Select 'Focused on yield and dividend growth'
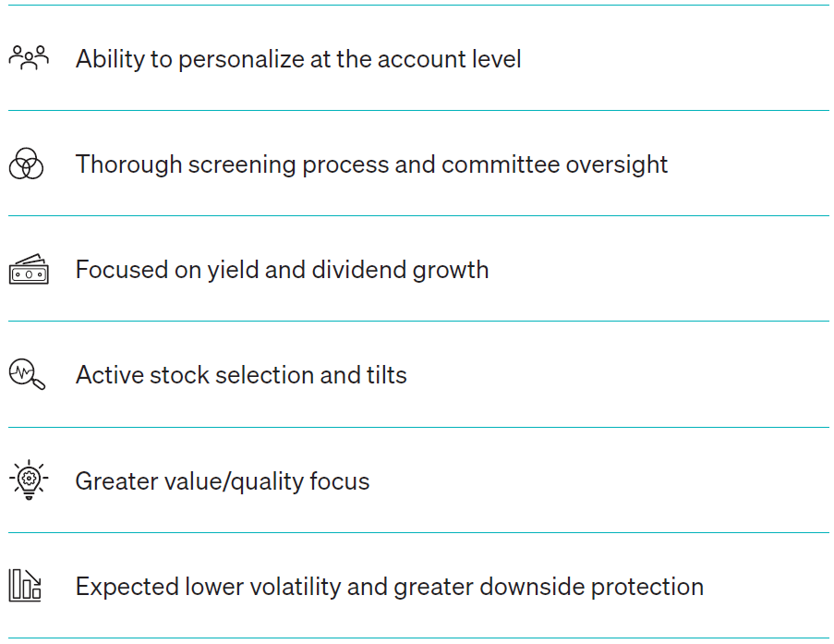This screenshot has width=834, height=644. (x=282, y=270)
